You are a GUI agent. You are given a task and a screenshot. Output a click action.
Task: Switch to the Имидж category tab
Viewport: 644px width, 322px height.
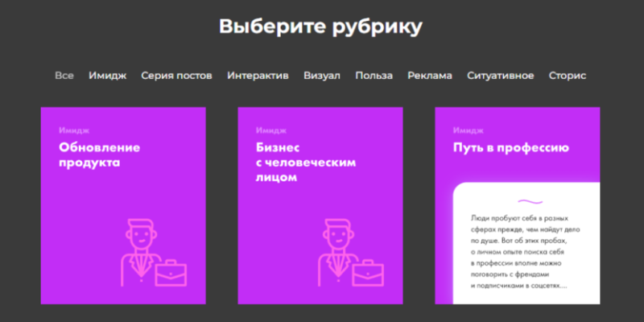pos(108,76)
